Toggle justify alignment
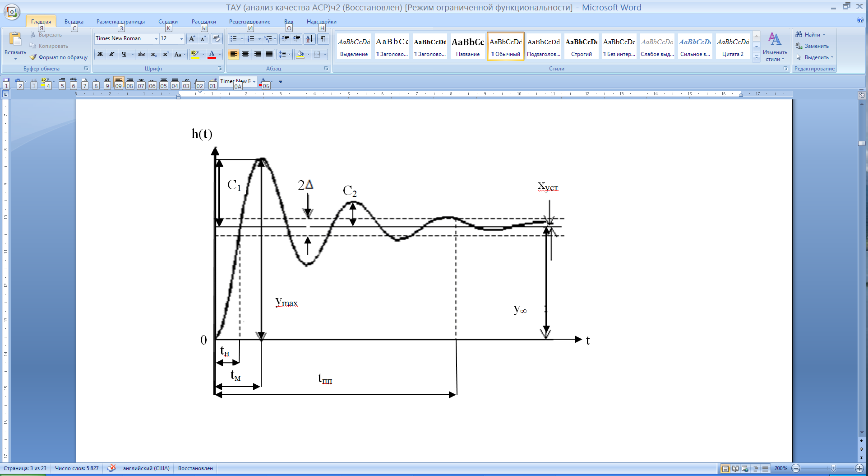This screenshot has height=476, width=868. tap(269, 54)
